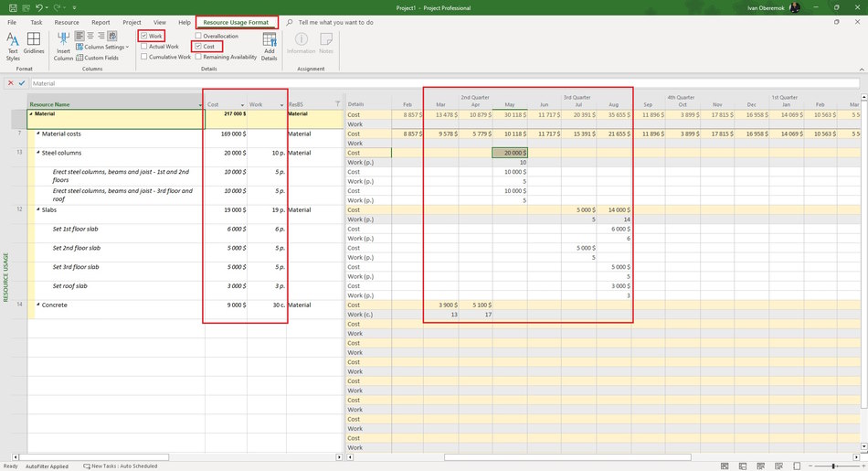The width and height of the screenshot is (868, 471).
Task: Select the Resource Usage Format tab
Action: click(x=236, y=23)
